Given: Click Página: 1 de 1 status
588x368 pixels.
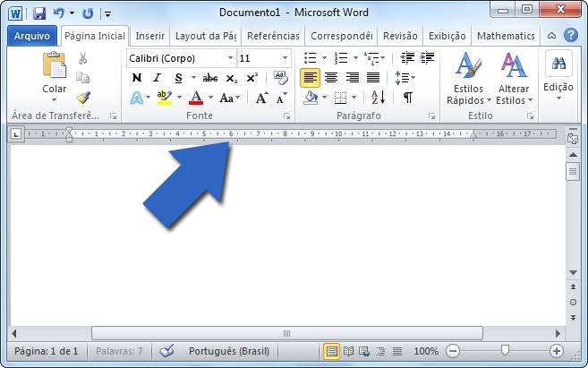Looking at the screenshot, I should (47, 352).
